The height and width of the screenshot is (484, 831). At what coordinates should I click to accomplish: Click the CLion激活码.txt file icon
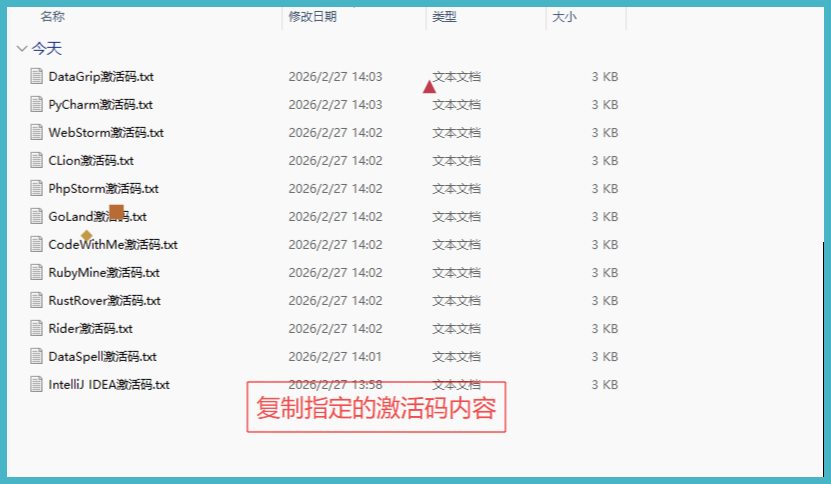coord(36,161)
